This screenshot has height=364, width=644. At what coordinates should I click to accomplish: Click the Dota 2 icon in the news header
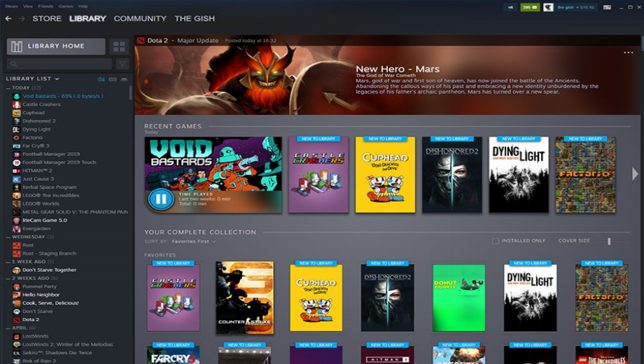tap(141, 41)
